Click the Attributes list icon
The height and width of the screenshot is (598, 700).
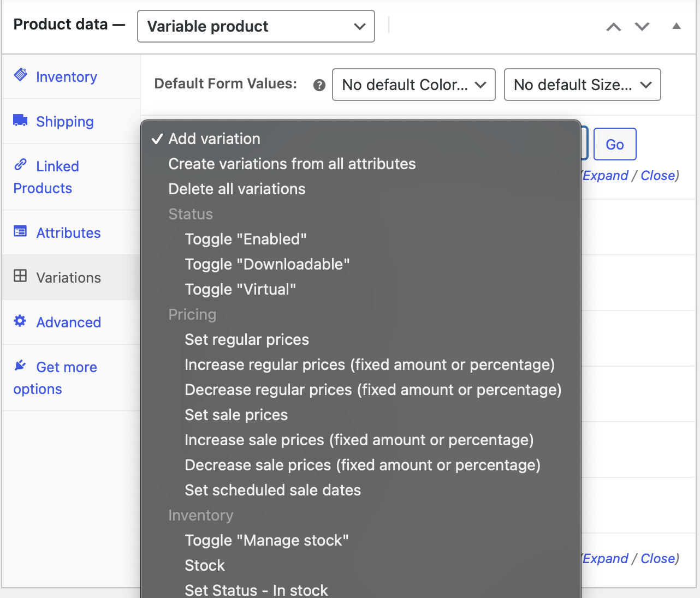coord(20,231)
